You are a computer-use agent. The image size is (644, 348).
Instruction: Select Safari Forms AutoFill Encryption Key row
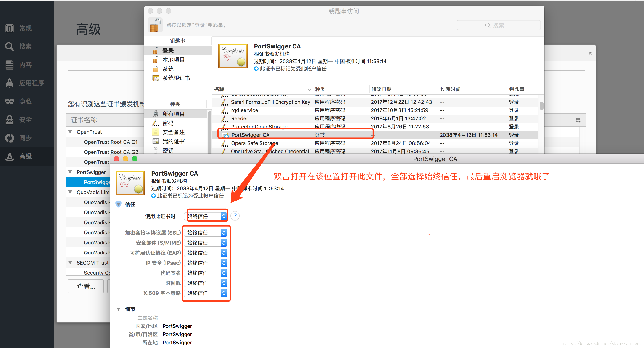click(375, 102)
